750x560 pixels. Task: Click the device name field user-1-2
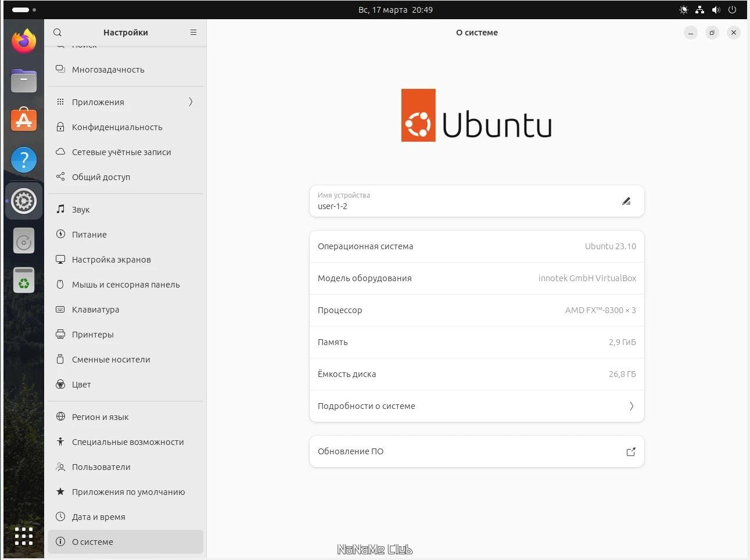click(x=477, y=201)
